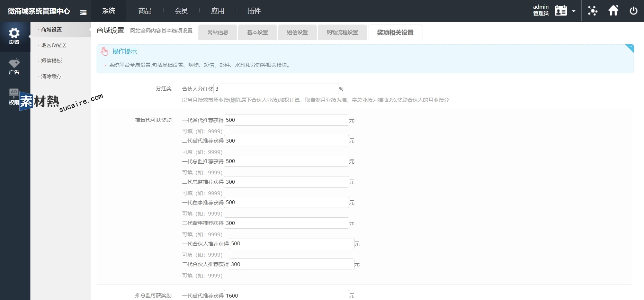
Task: Open the 会员 top menu
Action: coord(181,11)
